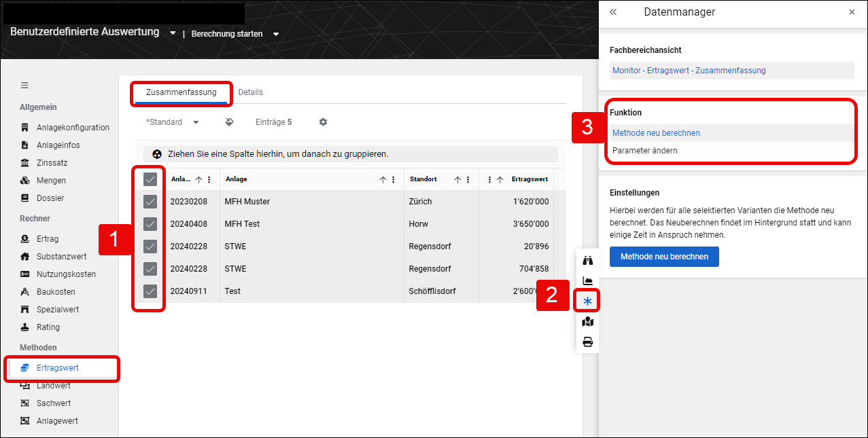Toggle the select-all header checkbox

tap(150, 179)
